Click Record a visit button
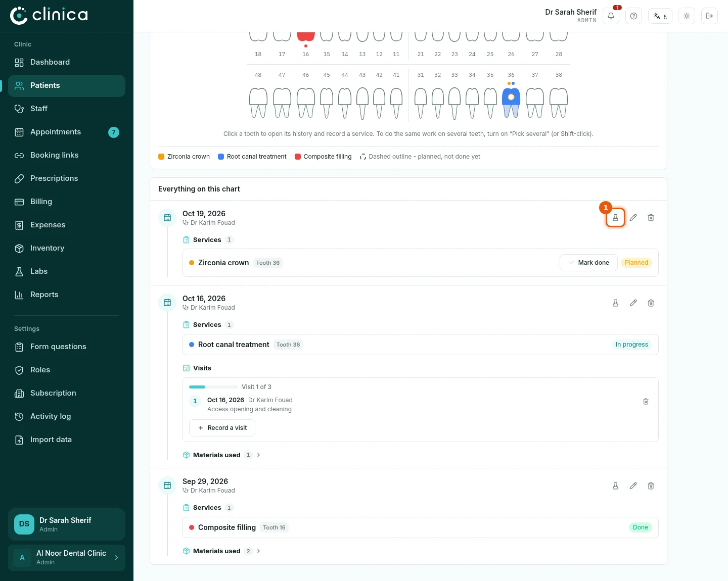Viewport: 728px width, 581px height. (222, 428)
